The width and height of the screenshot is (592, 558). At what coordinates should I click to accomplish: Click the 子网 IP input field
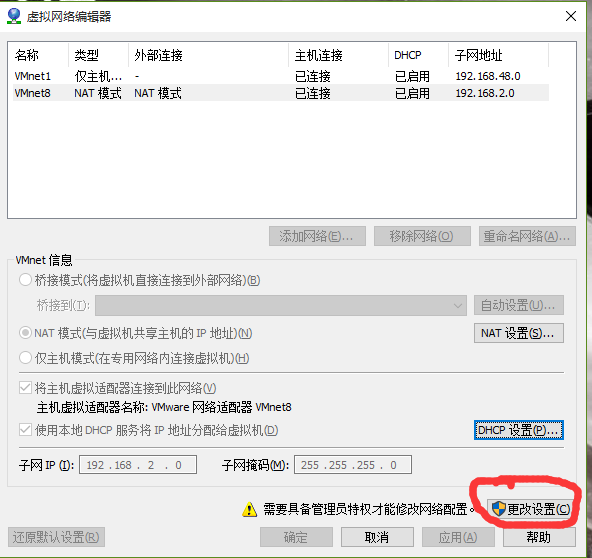138,464
